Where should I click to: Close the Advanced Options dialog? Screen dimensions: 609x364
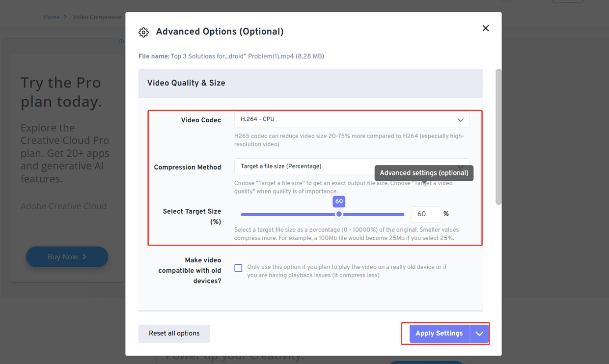(485, 28)
